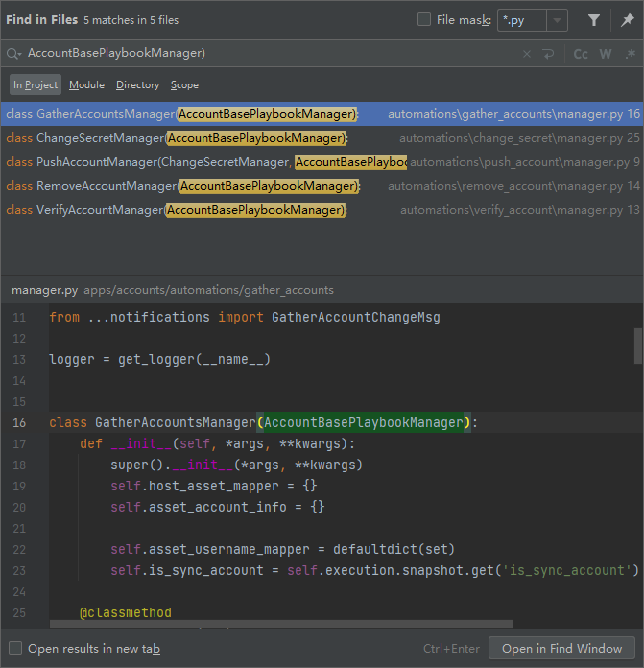This screenshot has height=668, width=644.
Task: Click Open in Find Window button
Action: pyautogui.click(x=561, y=649)
